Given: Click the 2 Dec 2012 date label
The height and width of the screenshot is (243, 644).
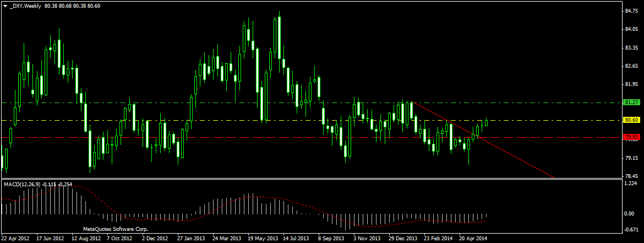Looking at the screenshot, I should [x=155, y=238].
